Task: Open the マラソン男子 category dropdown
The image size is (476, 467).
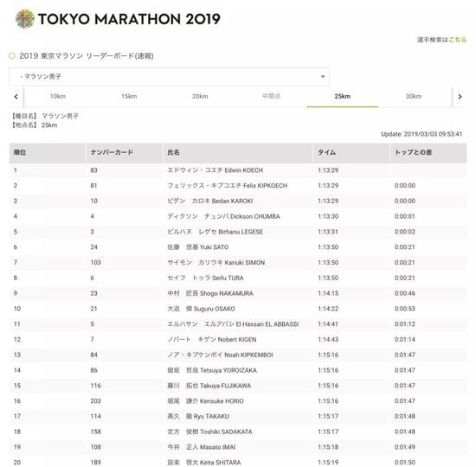Action: coord(169,76)
